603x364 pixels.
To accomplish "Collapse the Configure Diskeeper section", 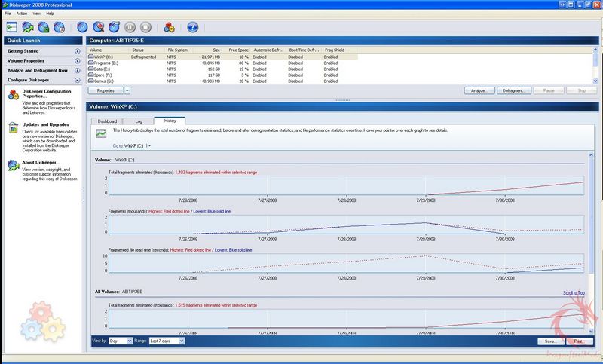I will point(78,80).
